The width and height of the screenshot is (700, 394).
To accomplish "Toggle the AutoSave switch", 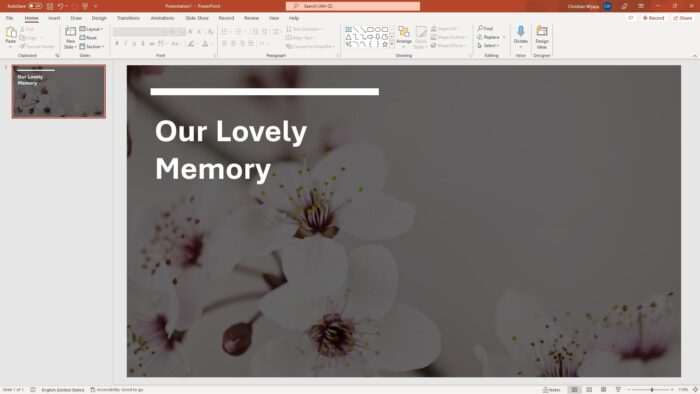I will click(35, 6).
